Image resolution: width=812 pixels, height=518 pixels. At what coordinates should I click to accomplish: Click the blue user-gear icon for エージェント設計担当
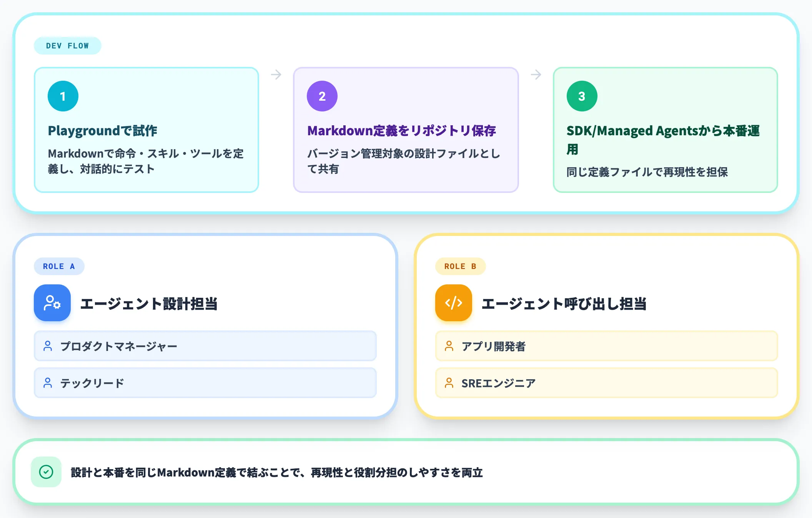point(52,303)
